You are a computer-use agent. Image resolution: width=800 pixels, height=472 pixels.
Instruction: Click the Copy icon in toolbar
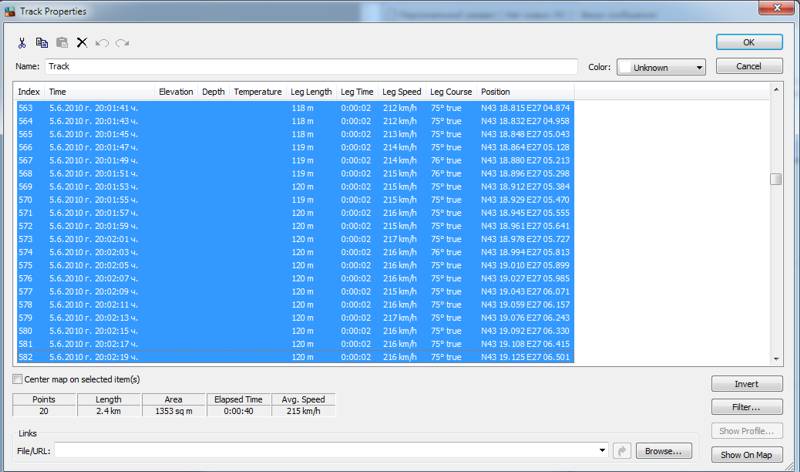pos(42,44)
